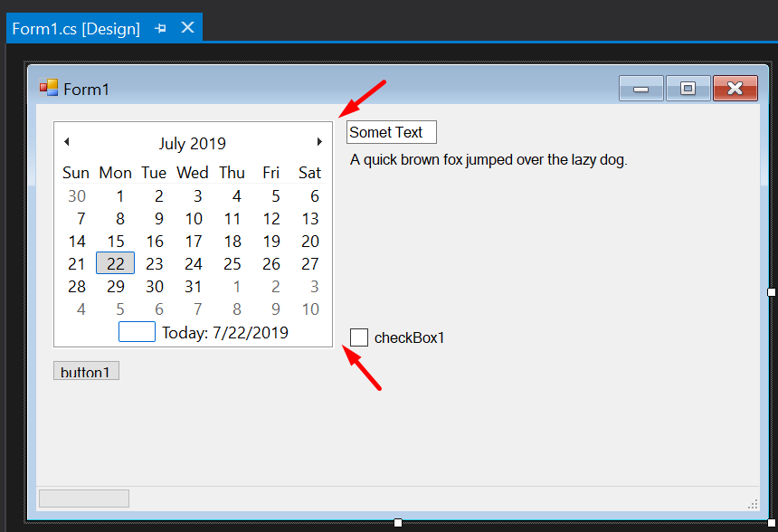
Task: Pin the Form1.cs [Design] tab
Action: 160,28
